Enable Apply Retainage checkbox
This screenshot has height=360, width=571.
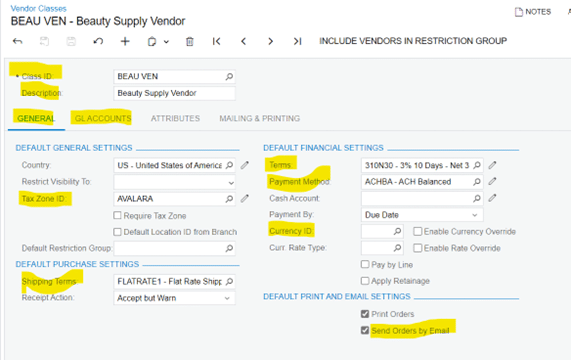coord(365,281)
